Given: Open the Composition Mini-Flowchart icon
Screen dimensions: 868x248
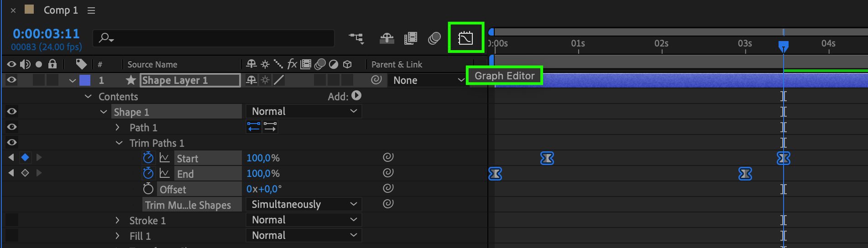Looking at the screenshot, I should pos(356,38).
